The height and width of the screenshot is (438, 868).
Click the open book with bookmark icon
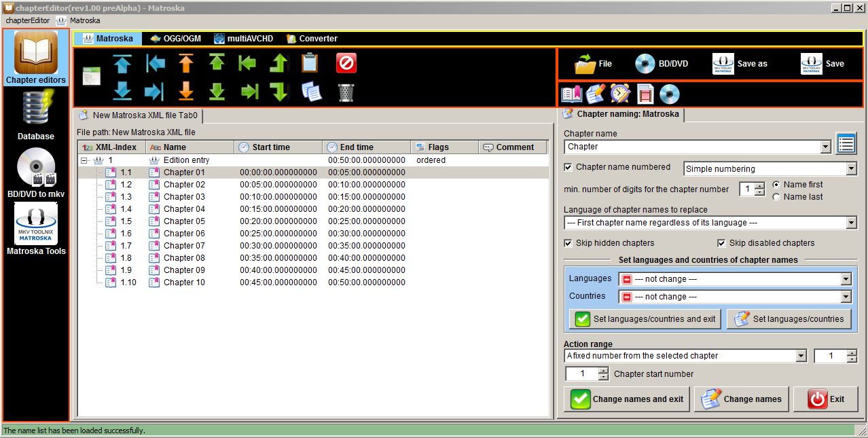point(572,94)
